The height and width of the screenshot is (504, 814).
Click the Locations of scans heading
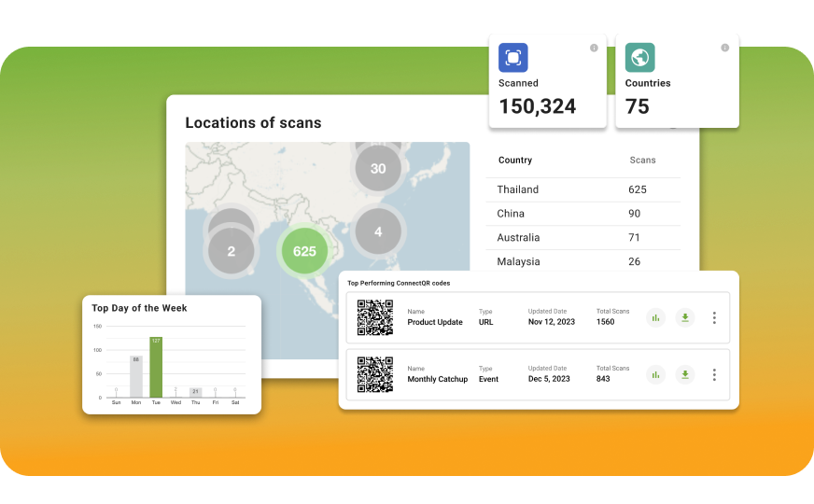coord(253,122)
